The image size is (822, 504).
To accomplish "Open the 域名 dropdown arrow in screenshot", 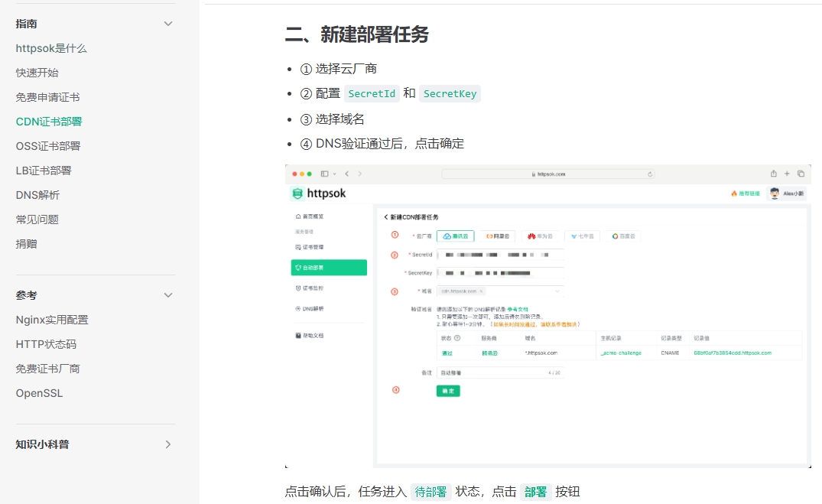I will (x=557, y=291).
